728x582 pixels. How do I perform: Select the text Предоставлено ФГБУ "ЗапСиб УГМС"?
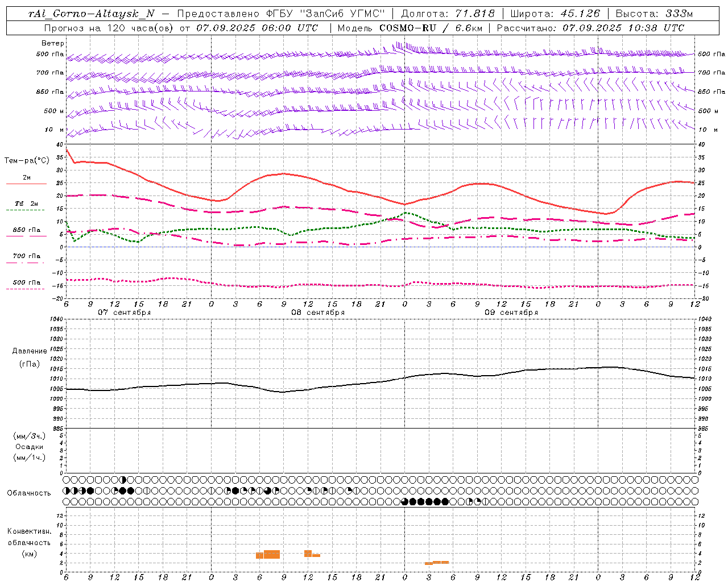point(282,14)
